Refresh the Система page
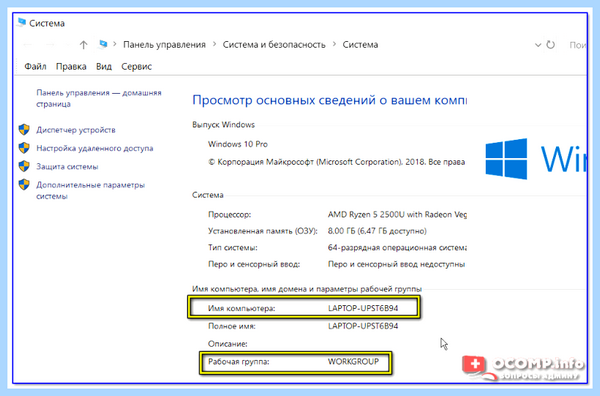 point(550,45)
